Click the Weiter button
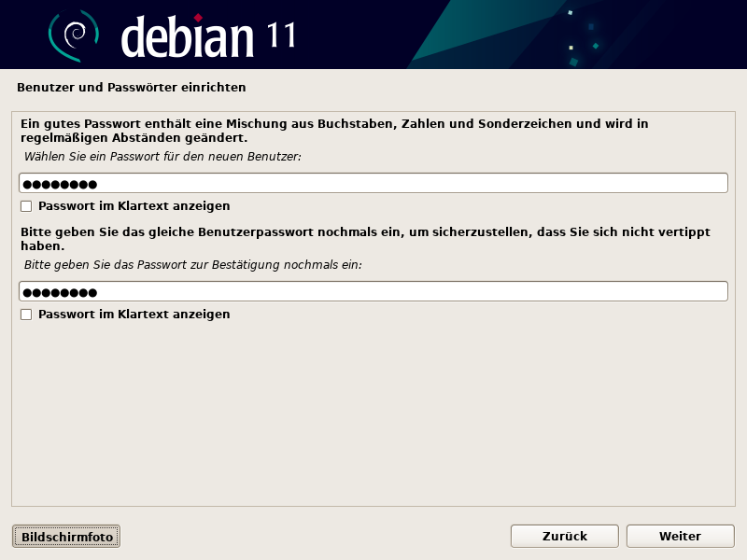Image resolution: width=747 pixels, height=560 pixels. pyautogui.click(x=681, y=536)
